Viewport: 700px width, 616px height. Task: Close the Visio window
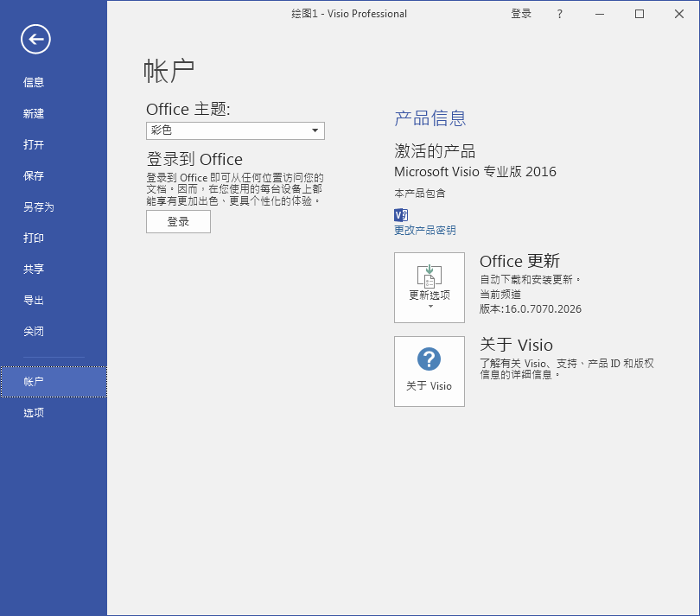(679, 14)
